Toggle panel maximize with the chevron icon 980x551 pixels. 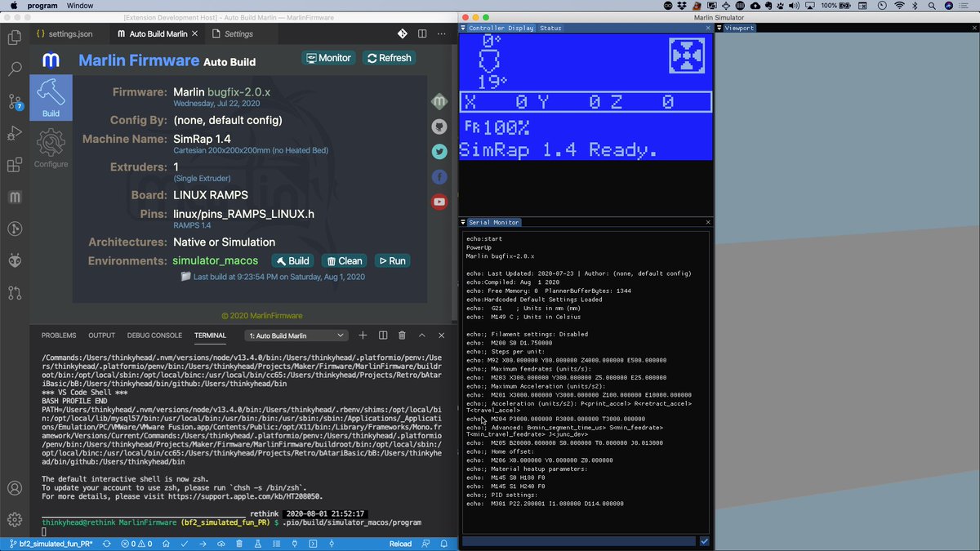click(421, 335)
